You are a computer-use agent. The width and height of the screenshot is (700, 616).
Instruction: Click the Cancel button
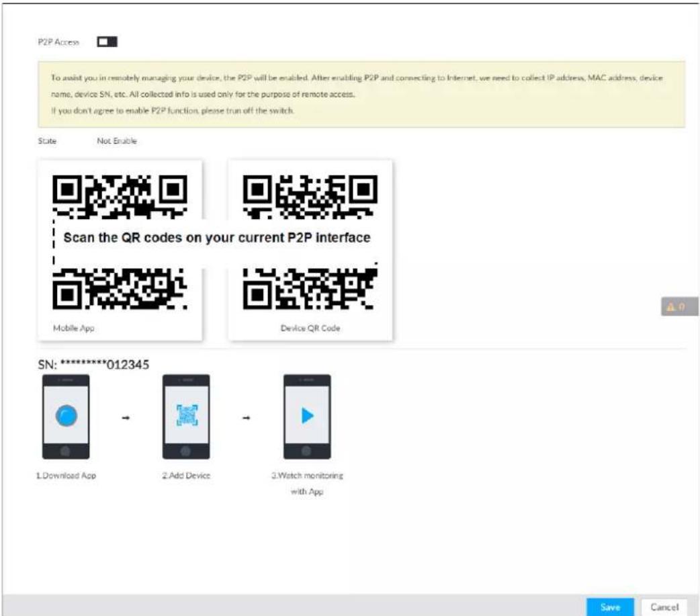coord(664,607)
